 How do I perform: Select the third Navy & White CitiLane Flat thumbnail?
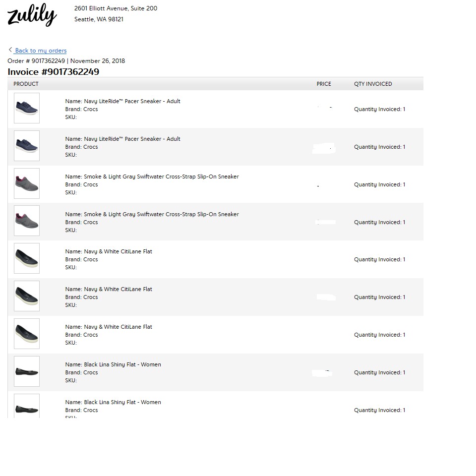click(27, 334)
